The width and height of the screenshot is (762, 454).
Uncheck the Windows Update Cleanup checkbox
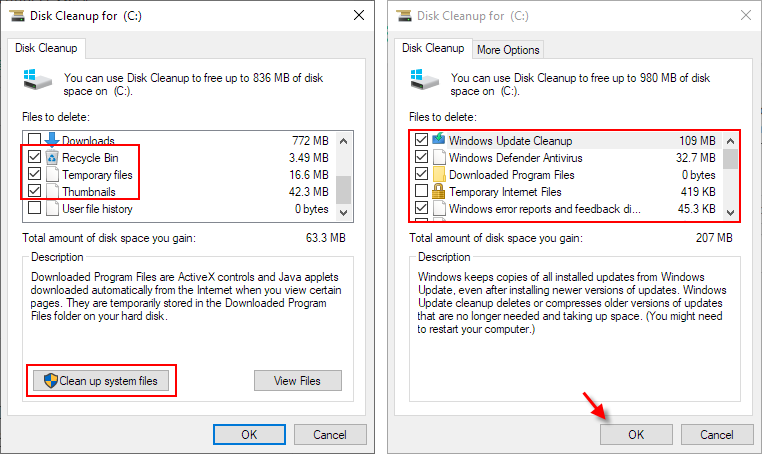pyautogui.click(x=421, y=140)
